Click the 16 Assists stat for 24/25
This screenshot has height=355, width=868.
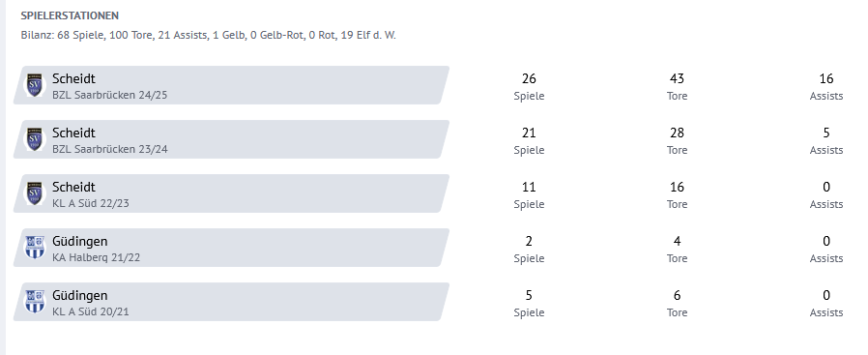point(825,86)
